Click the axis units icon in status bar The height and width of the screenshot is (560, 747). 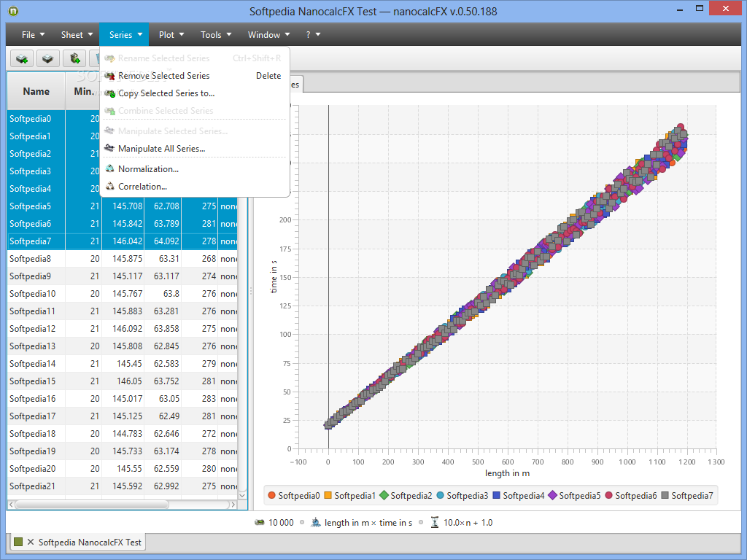(x=316, y=523)
